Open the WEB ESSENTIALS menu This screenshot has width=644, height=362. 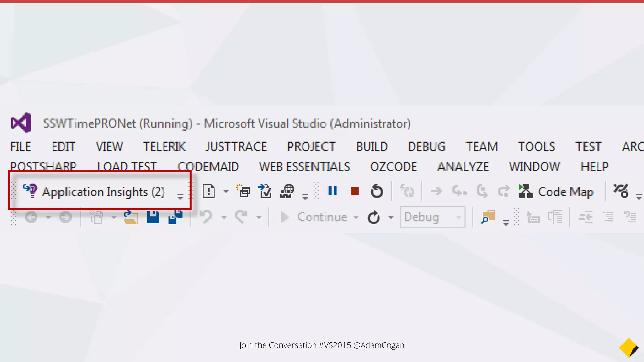304,166
